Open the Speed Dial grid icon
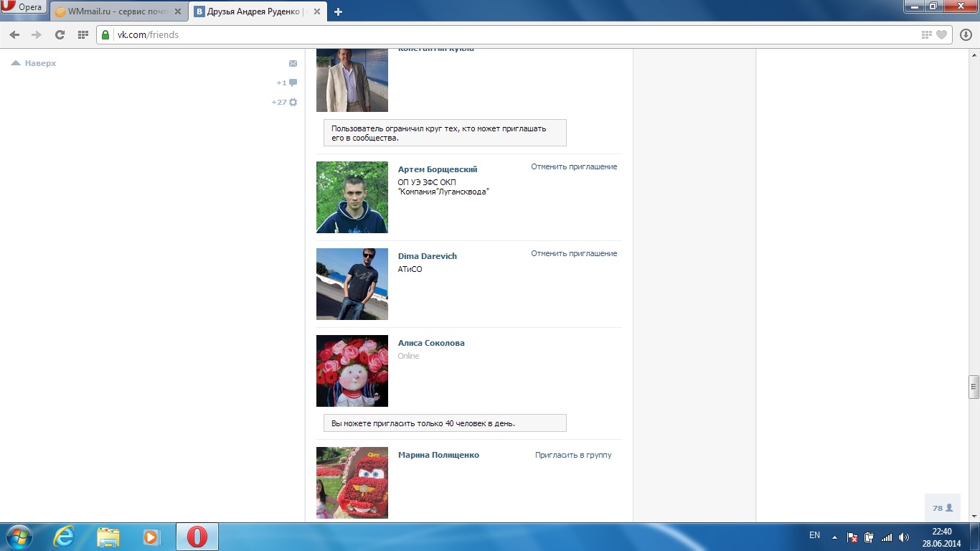Screen dimensions: 980x551 [83, 34]
